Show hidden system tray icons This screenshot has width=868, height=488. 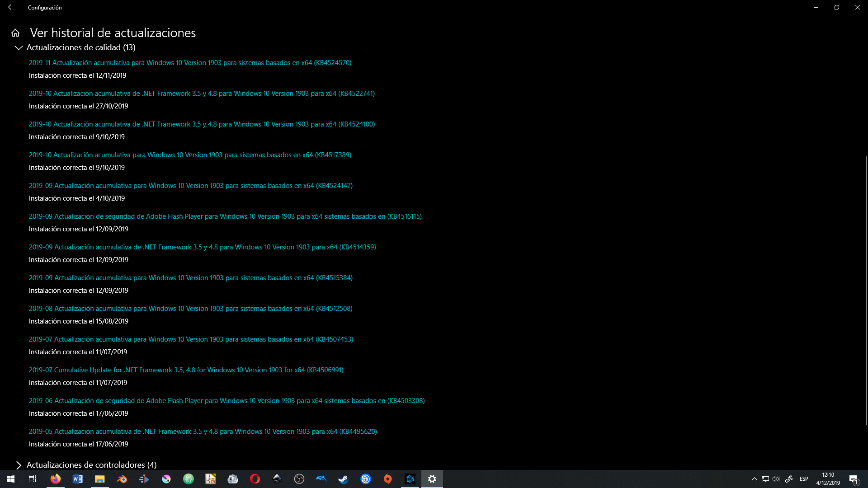pyautogui.click(x=754, y=479)
